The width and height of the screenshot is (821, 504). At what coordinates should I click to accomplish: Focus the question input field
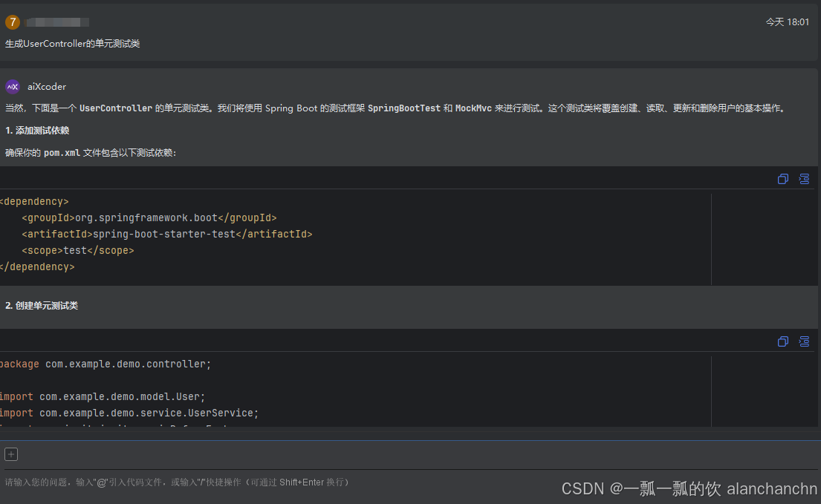click(410, 482)
